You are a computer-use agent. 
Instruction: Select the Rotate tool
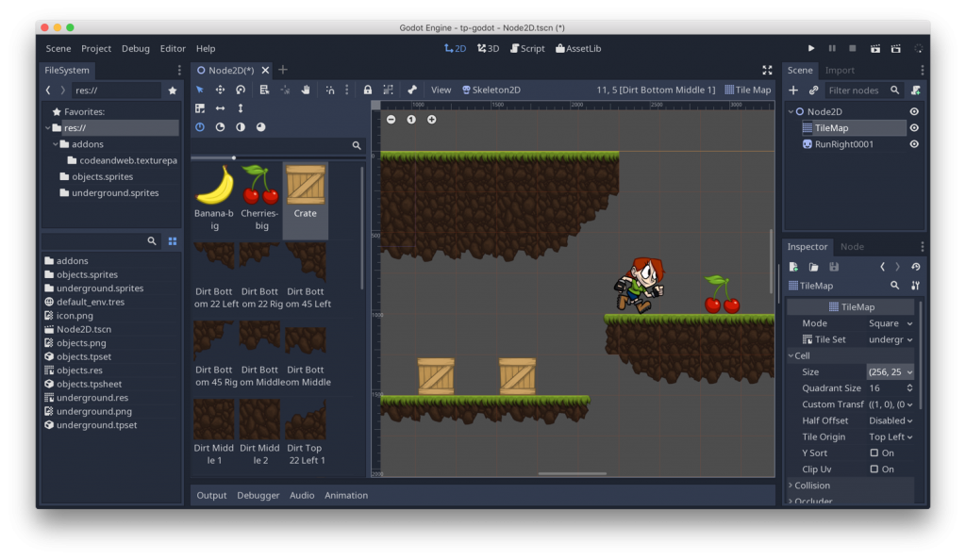(241, 90)
